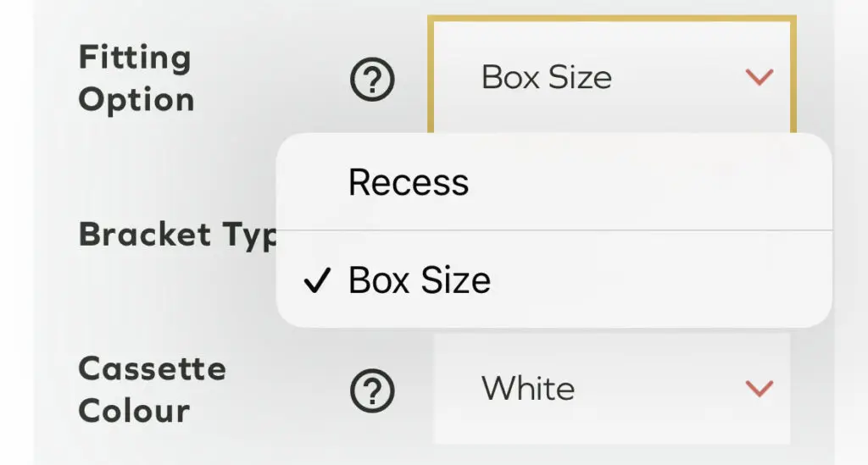This screenshot has width=868, height=465.
Task: Open the help icon next to Cassette Colour
Action: tap(372, 390)
